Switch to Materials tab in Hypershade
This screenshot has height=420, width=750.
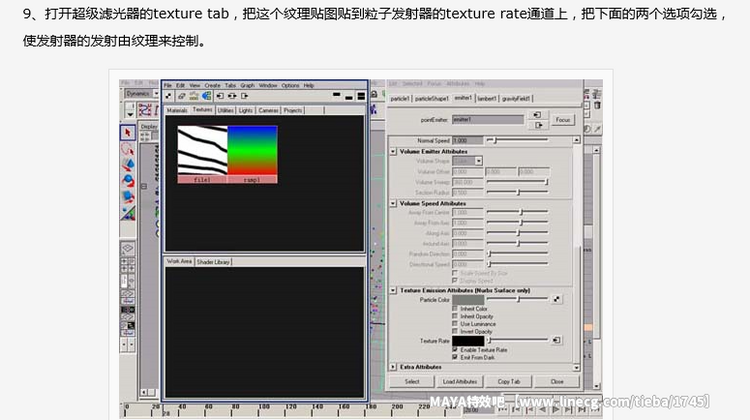(x=177, y=110)
